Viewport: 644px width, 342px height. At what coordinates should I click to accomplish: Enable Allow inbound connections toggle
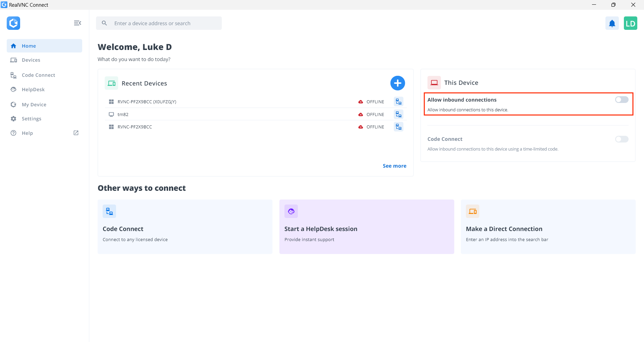(621, 100)
